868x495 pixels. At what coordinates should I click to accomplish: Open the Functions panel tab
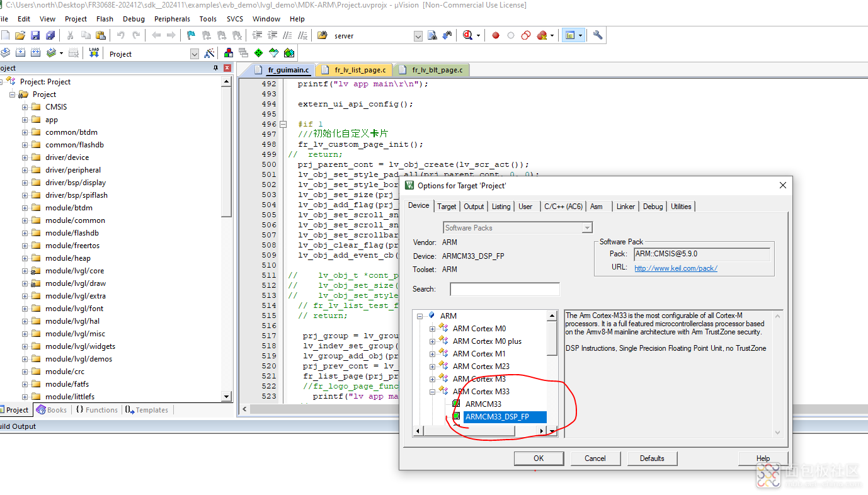pos(96,410)
